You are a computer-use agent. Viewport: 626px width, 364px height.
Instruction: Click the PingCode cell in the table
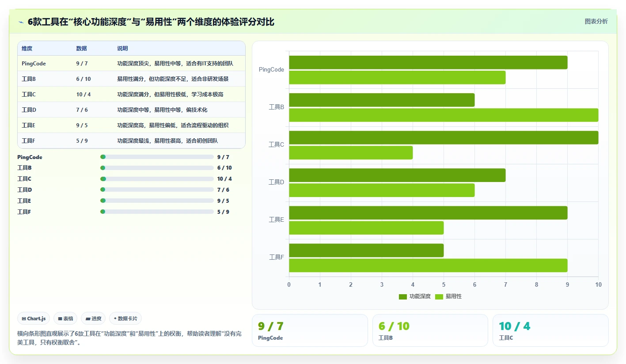tap(34, 64)
